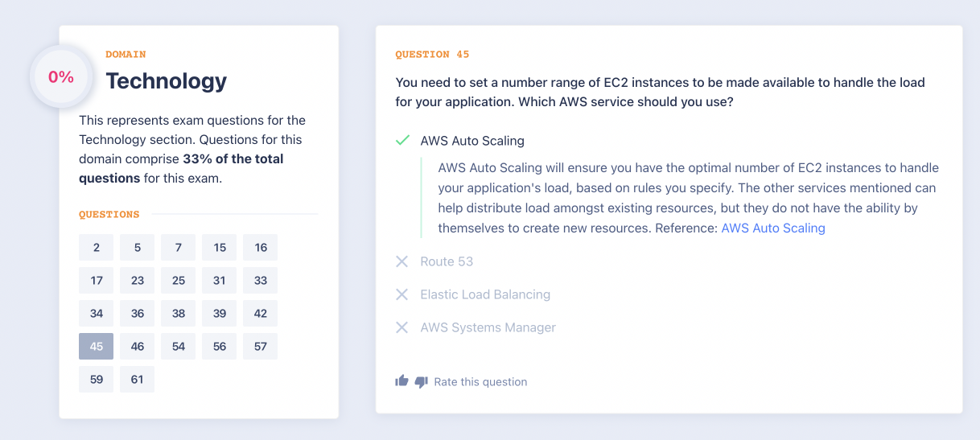980x440 pixels.
Task: Click the X icon beside AWS Systems Manager
Action: pyautogui.click(x=402, y=327)
